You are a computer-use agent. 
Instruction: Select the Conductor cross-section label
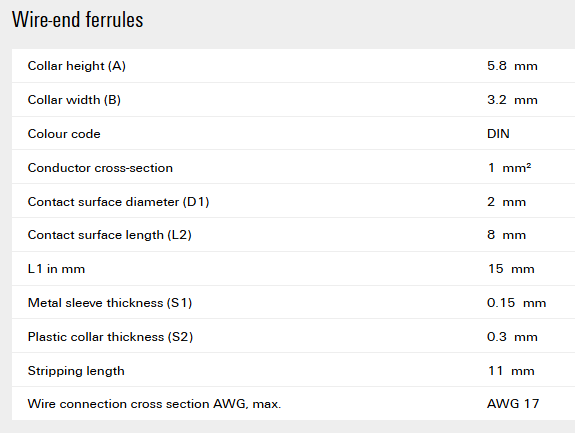pos(100,168)
